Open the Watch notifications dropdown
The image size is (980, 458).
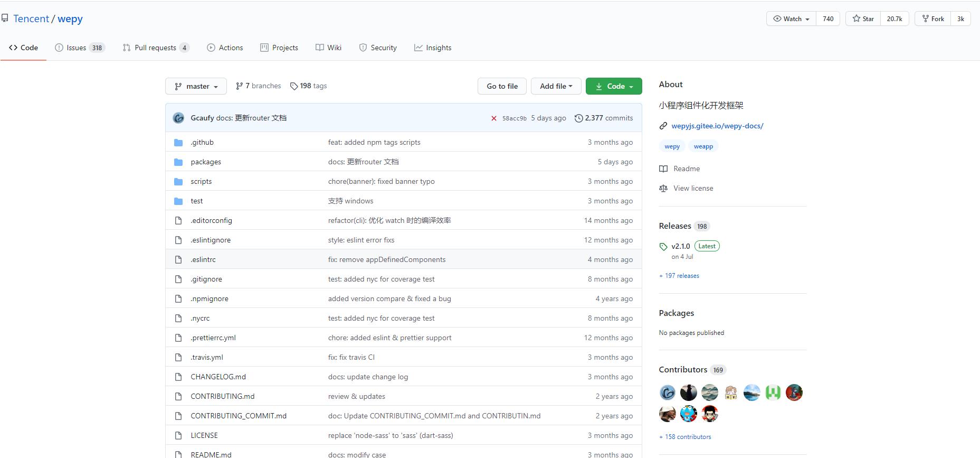click(791, 18)
